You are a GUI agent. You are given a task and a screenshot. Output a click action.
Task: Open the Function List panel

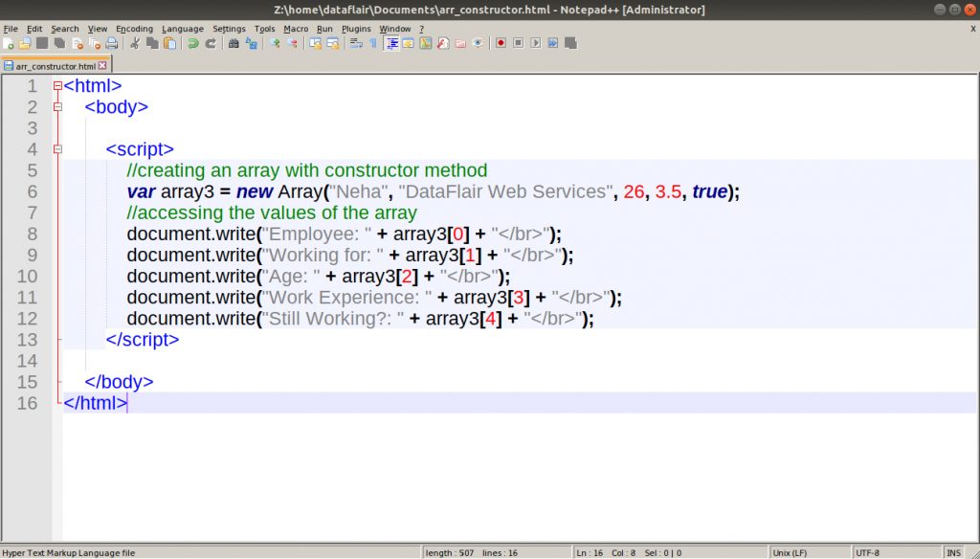point(442,43)
